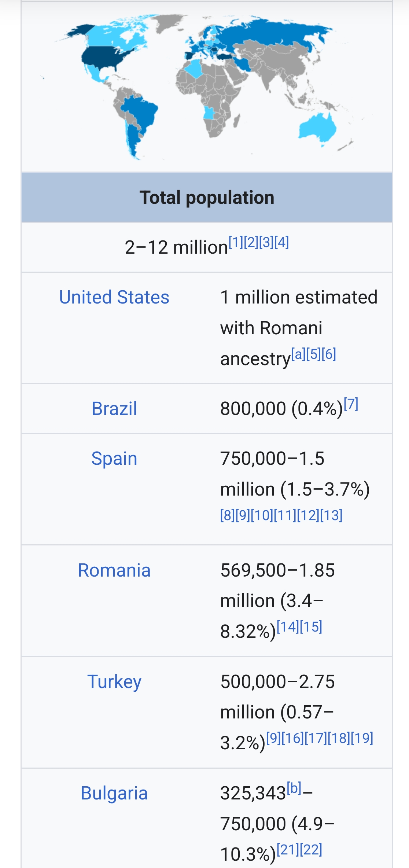Open citation [6] in United States row

point(329,354)
